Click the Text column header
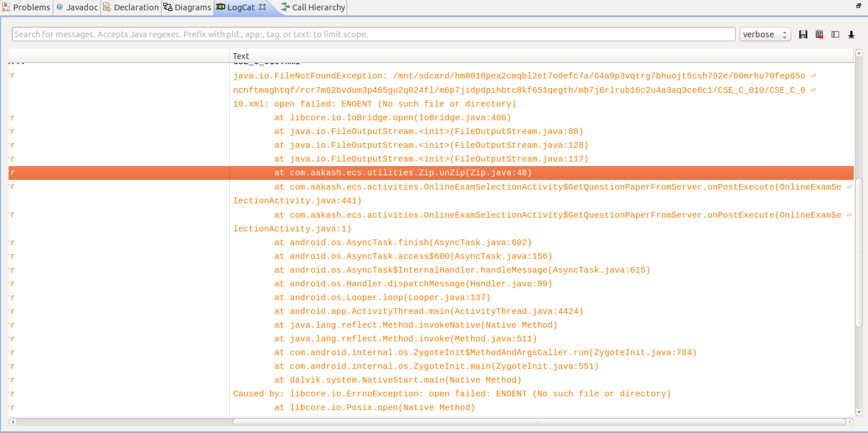868x433 pixels. pyautogui.click(x=541, y=56)
